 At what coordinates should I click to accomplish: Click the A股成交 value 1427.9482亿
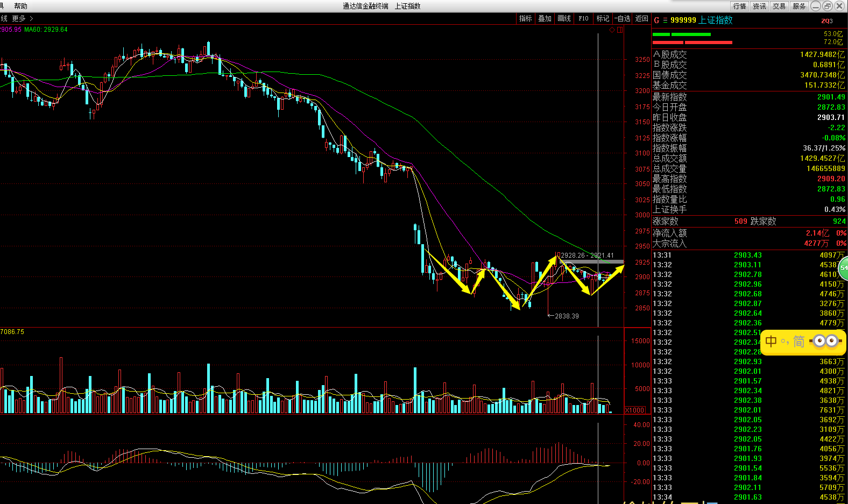[822, 54]
